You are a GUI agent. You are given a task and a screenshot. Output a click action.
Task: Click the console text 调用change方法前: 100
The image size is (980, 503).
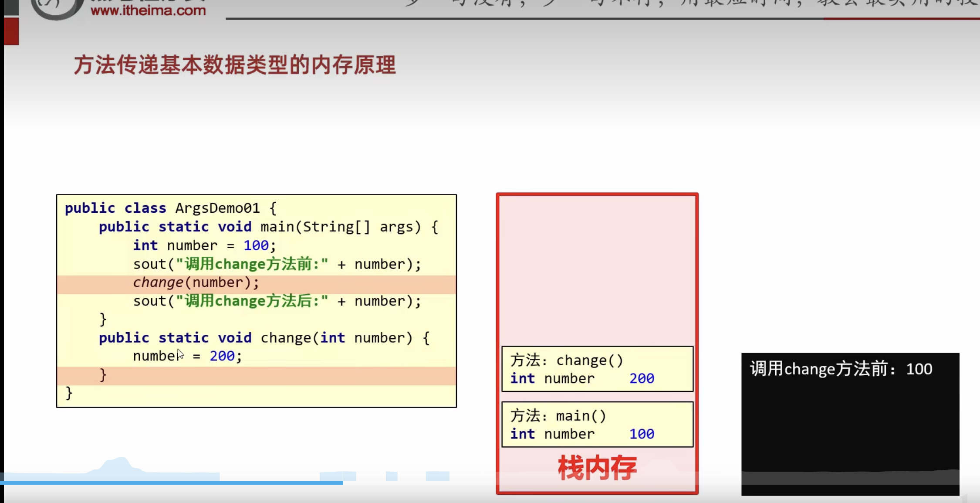[841, 369]
